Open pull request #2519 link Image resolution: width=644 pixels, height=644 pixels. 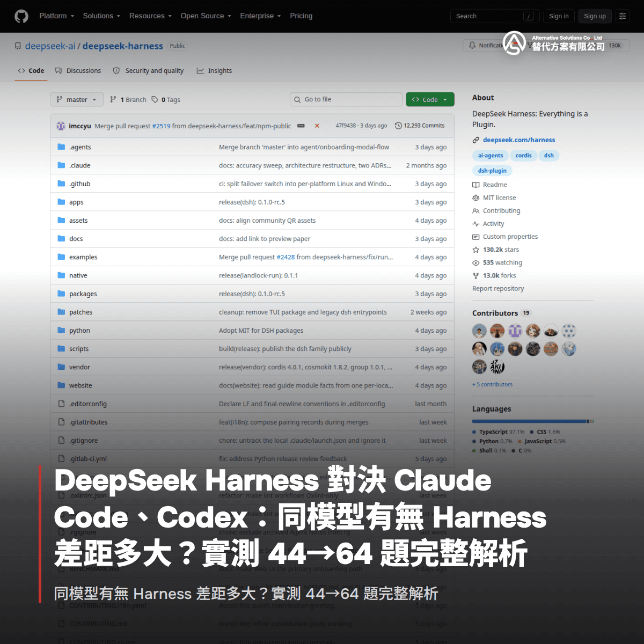point(161,126)
